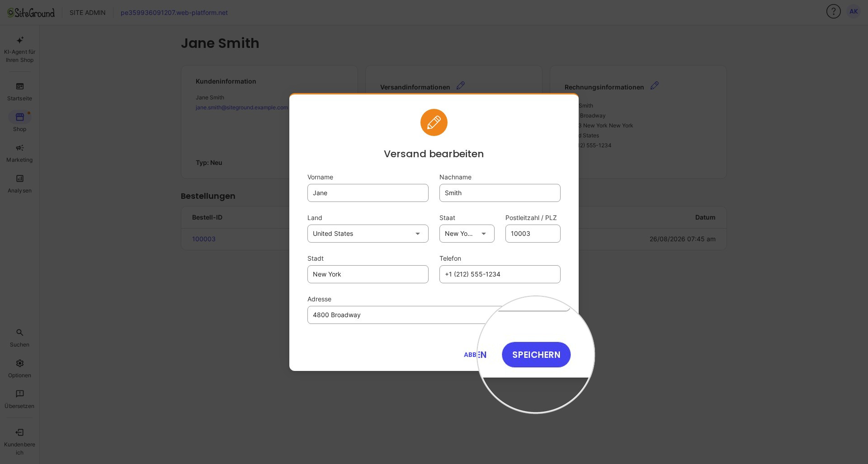Click the Jane Smith page heading
Viewport: 868px width, 464px height.
[220, 43]
